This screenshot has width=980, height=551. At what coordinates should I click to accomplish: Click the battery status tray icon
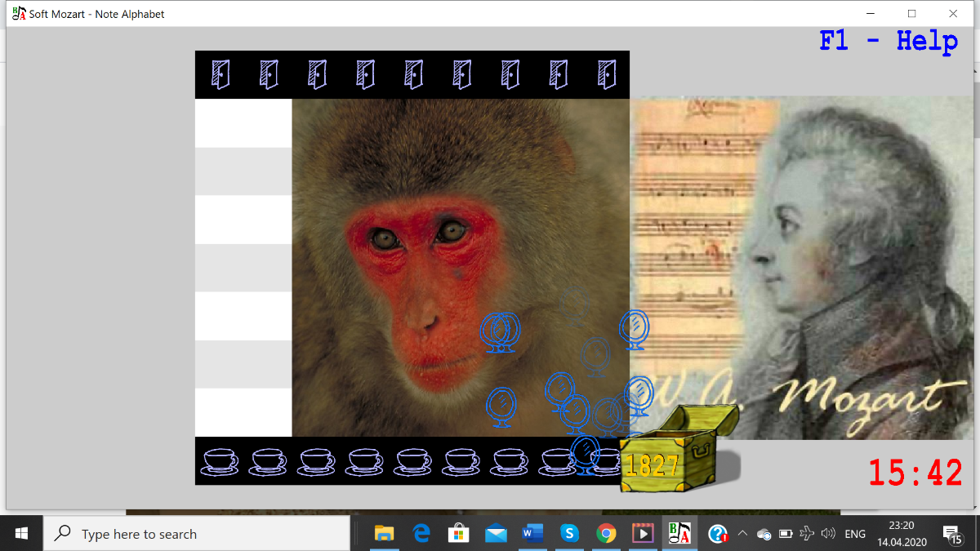[786, 535]
